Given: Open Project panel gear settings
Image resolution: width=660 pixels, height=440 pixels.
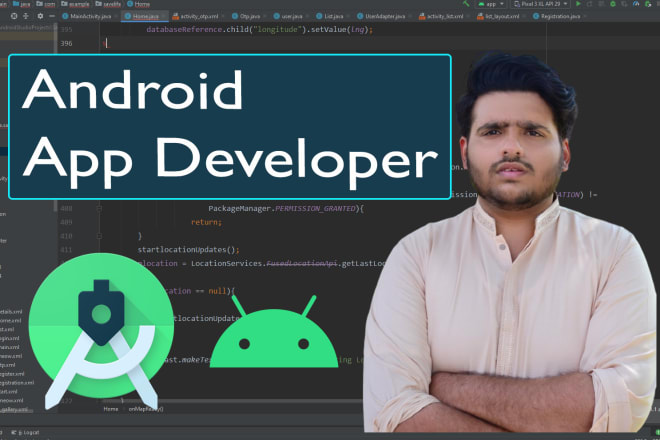Looking at the screenshot, I should click(x=40, y=16).
